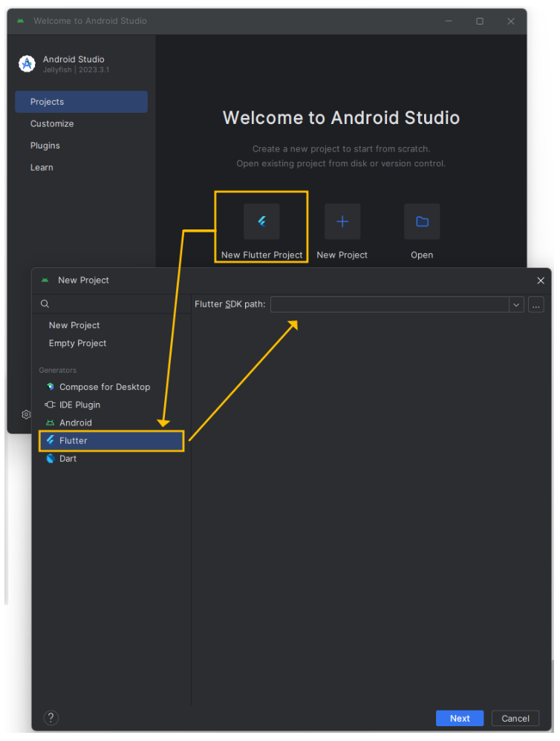Image resolution: width=560 pixels, height=741 pixels.
Task: Click into the Flutter SDK path field
Action: tap(390, 305)
